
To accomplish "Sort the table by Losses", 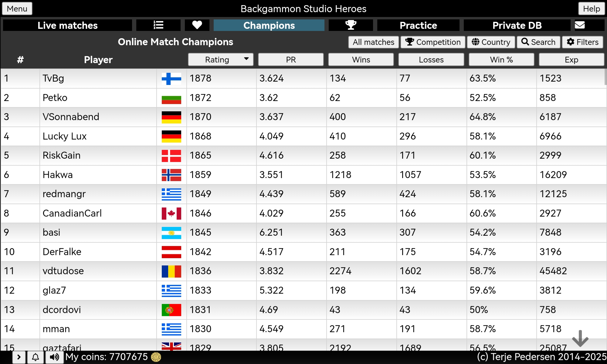I will point(431,59).
